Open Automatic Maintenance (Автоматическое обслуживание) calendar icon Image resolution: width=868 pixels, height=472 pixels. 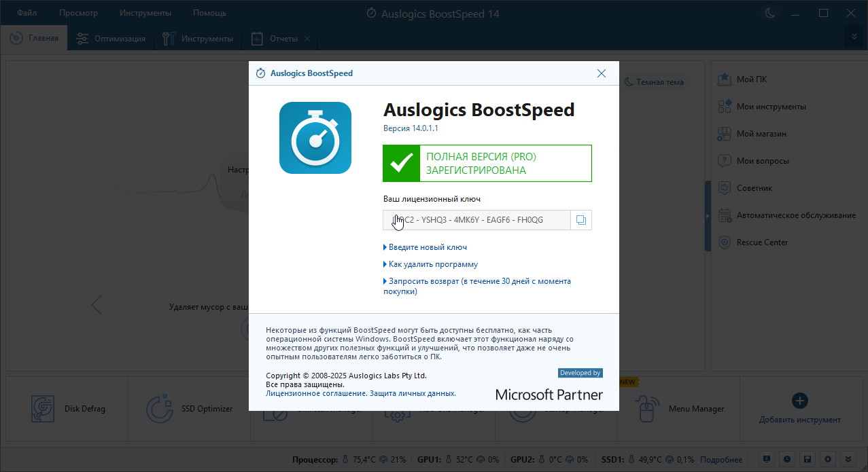[x=725, y=215]
